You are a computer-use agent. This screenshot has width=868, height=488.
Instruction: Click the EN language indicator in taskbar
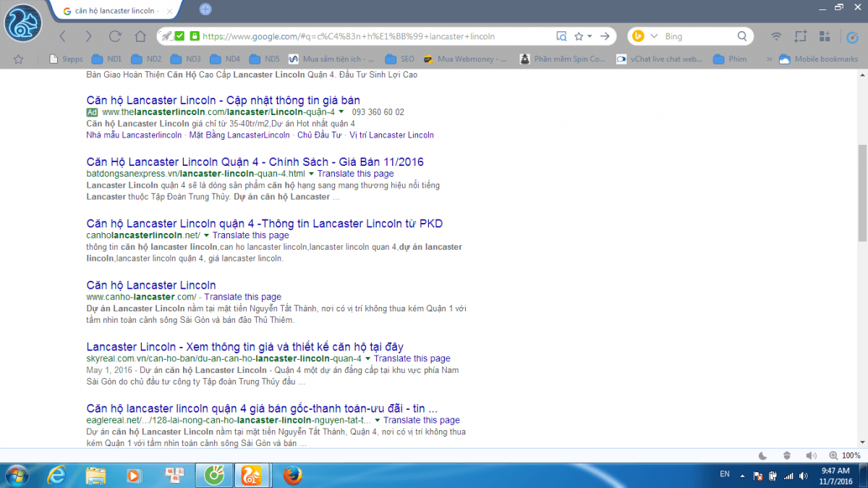pyautogui.click(x=725, y=474)
